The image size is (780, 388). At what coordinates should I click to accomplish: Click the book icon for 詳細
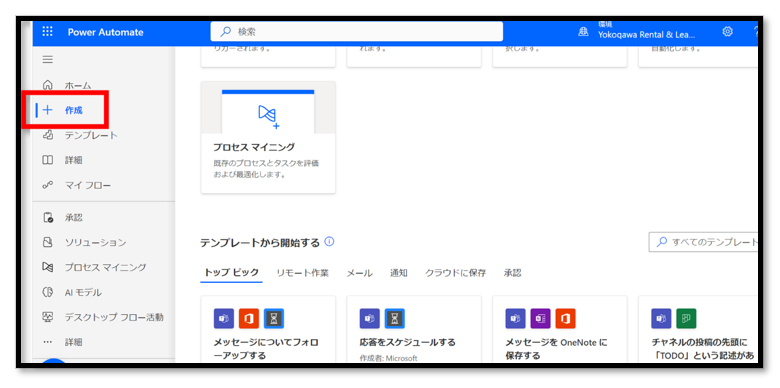[x=47, y=160]
